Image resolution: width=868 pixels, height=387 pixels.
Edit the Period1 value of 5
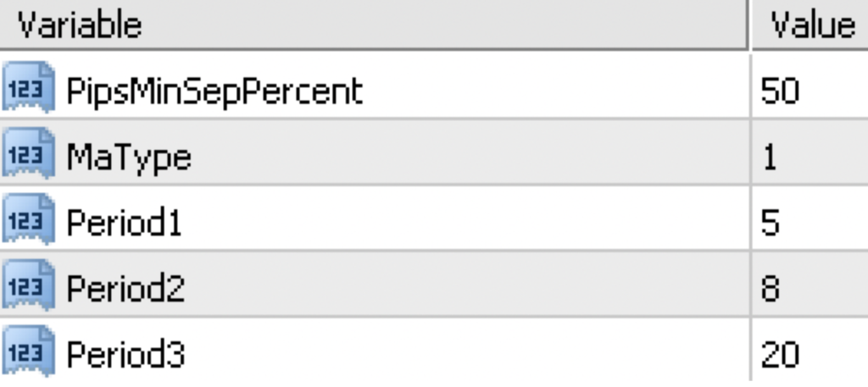pos(770,222)
